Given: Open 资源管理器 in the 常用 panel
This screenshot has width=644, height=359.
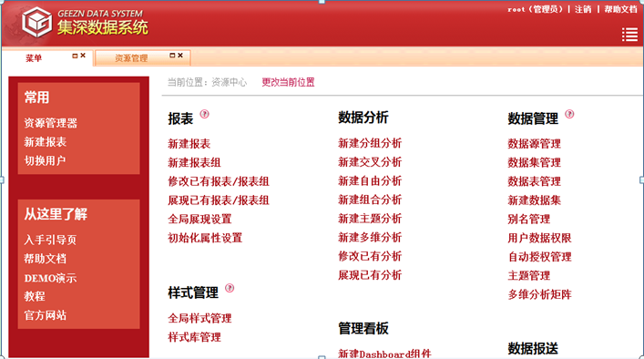Looking at the screenshot, I should point(50,123).
